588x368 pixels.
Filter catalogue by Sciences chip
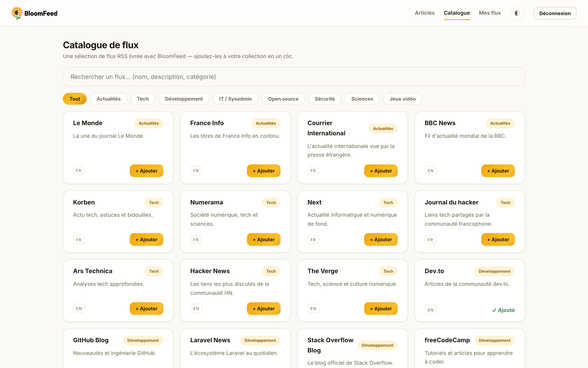(362, 99)
